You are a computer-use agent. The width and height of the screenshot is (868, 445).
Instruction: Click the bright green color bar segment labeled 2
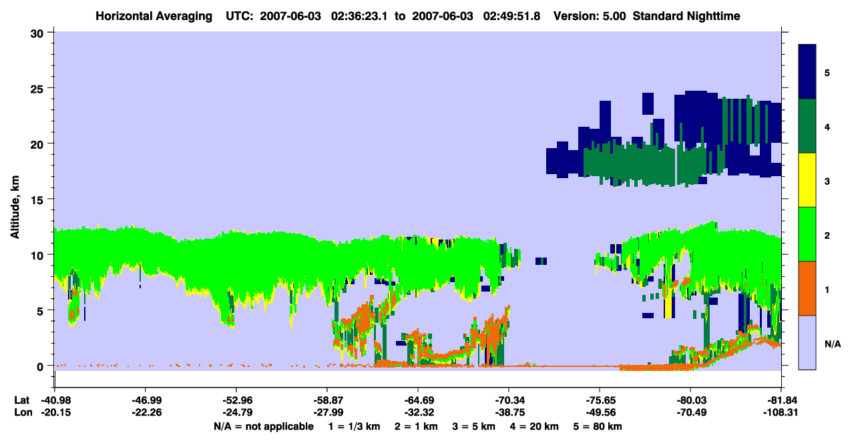(807, 234)
